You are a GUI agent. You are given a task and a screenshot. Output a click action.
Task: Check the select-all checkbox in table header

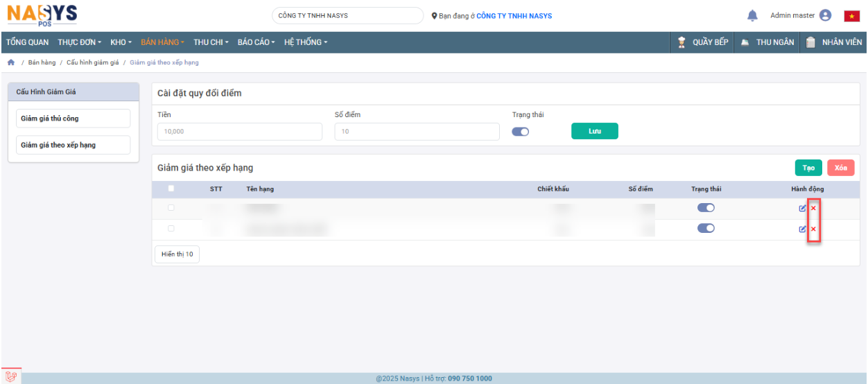(171, 189)
